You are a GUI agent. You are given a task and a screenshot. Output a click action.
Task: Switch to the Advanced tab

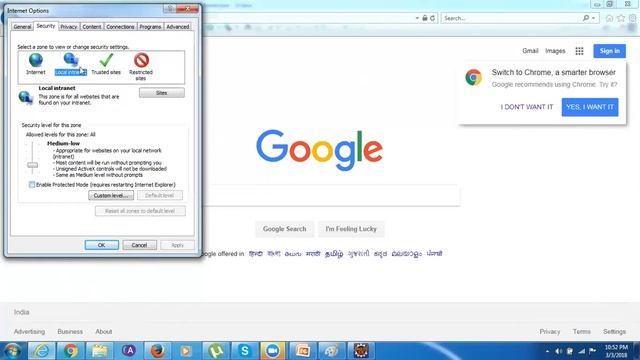click(x=178, y=27)
